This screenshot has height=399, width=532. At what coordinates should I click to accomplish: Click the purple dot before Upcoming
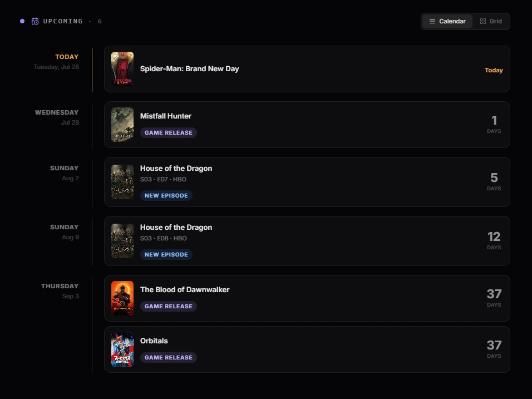pos(22,21)
